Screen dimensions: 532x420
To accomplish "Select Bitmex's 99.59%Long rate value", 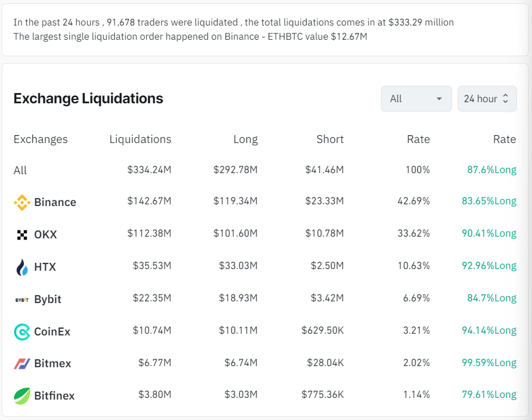I will click(x=488, y=363).
